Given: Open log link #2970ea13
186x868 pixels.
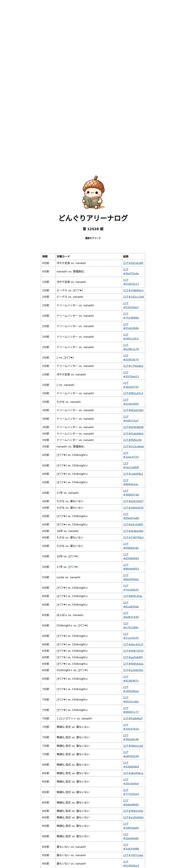Looking at the screenshot, I should point(131,374).
